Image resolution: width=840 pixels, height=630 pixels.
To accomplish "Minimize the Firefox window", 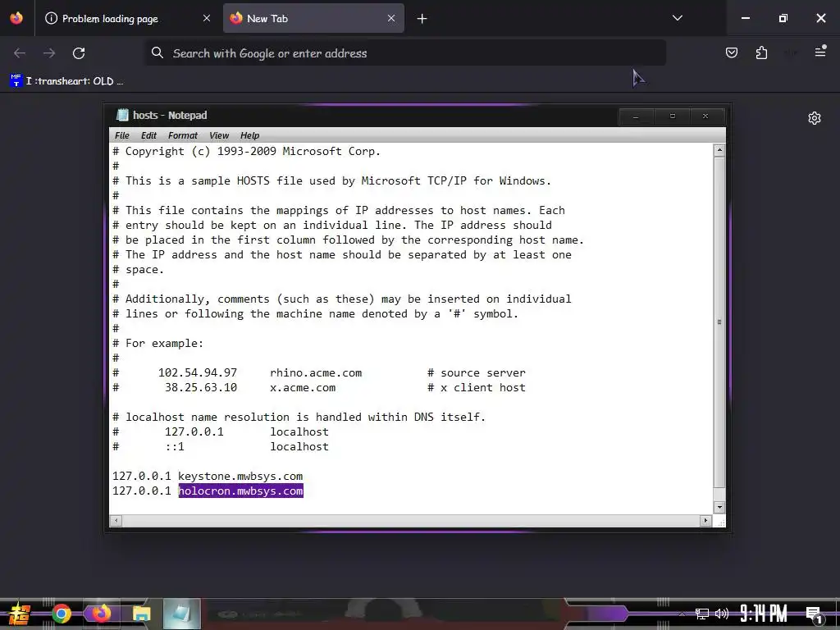I will tap(745, 18).
